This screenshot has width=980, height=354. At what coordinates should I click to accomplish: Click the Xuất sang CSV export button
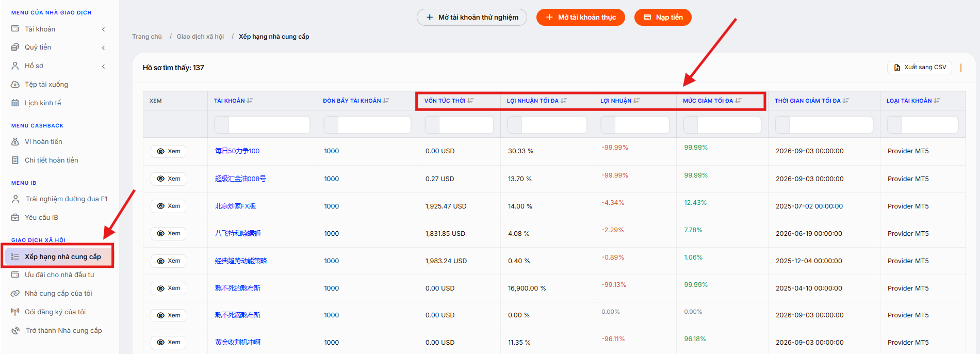(920, 67)
